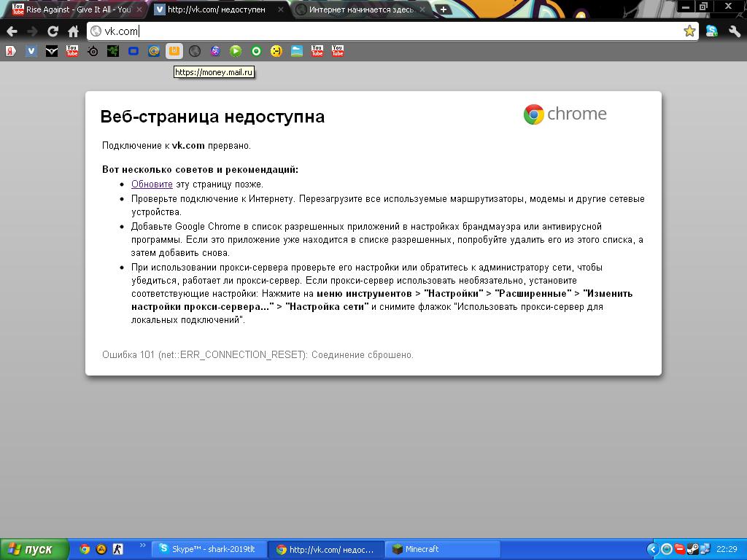The height and width of the screenshot is (560, 747).
Task: Open the home page via house icon
Action: 73,31
